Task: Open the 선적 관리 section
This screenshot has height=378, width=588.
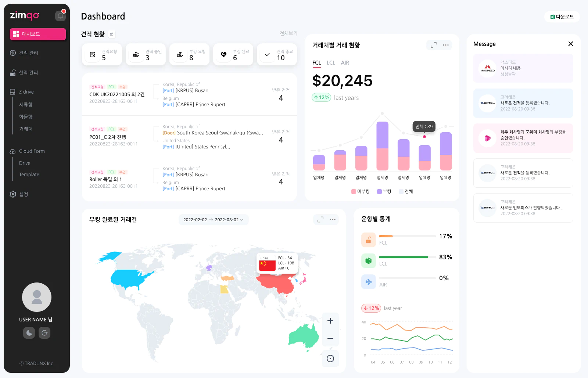Action: click(28, 72)
